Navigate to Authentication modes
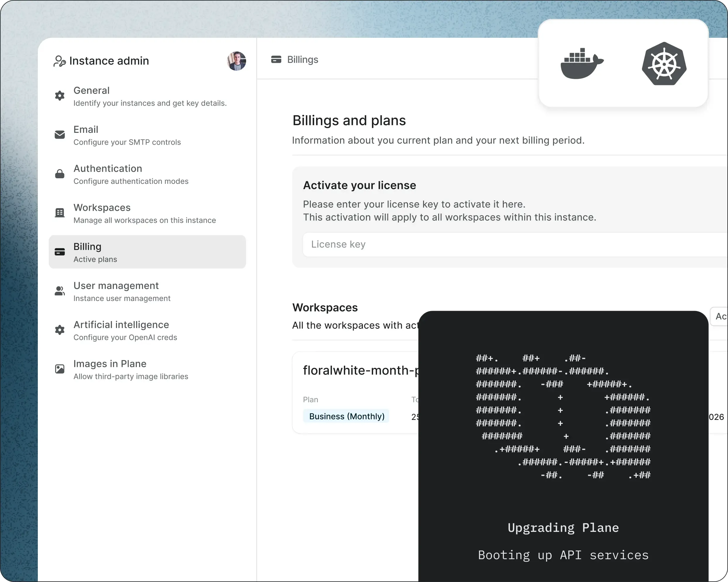Image resolution: width=728 pixels, height=582 pixels. tap(131, 174)
